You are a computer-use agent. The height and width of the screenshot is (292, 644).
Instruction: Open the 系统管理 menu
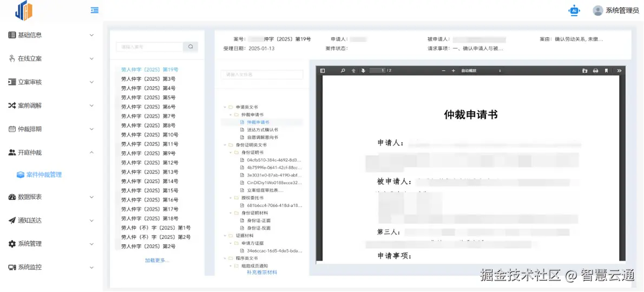tap(51, 243)
